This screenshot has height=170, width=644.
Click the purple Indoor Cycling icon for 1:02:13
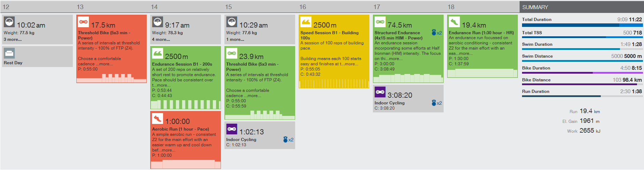pos(232,129)
